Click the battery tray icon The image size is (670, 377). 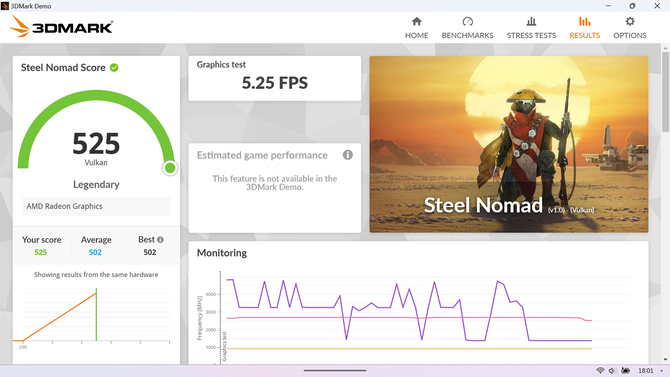625,370
